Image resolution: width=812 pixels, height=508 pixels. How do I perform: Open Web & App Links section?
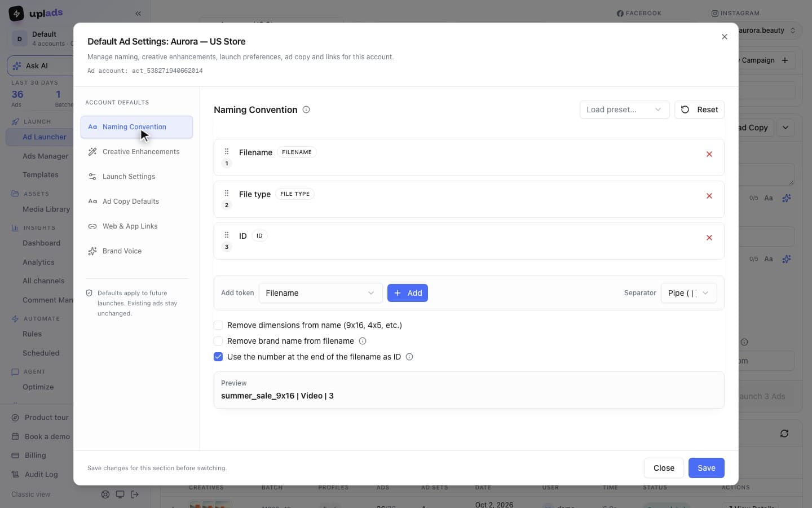coord(136,226)
